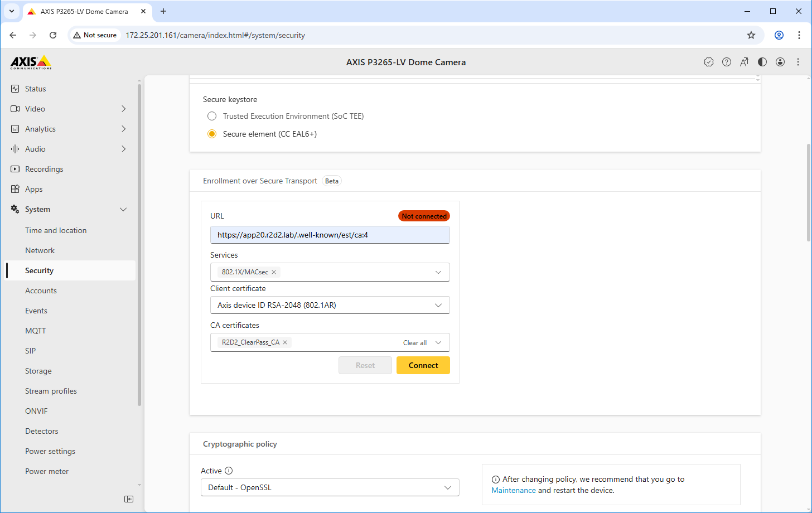Open the Accounts page in sidebar
The image size is (812, 513).
click(x=41, y=291)
